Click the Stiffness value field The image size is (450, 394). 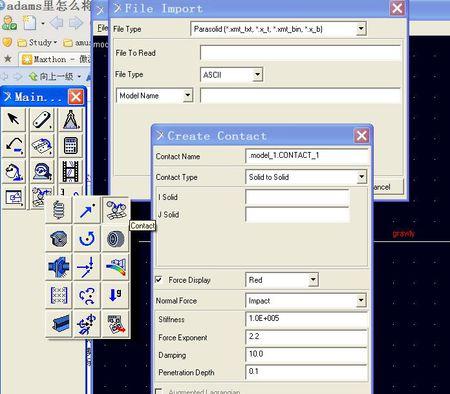pos(306,319)
